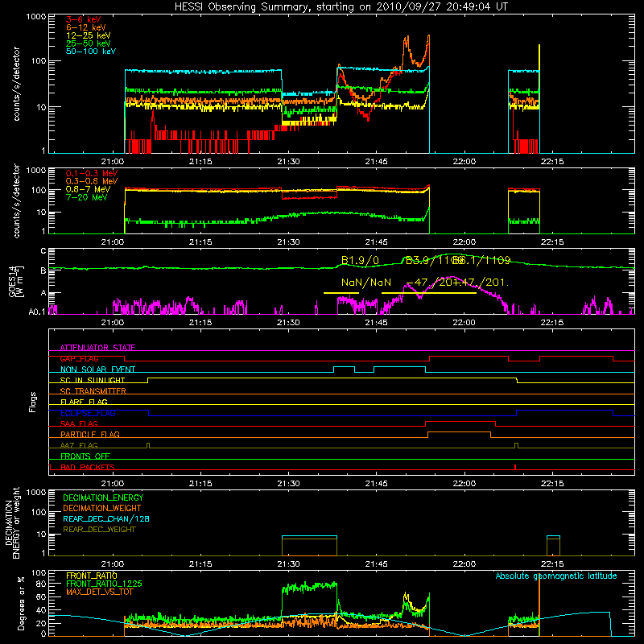644x644 pixels.
Task: Select the NON_SOLAR_EVENT flag label
Action: (97, 369)
